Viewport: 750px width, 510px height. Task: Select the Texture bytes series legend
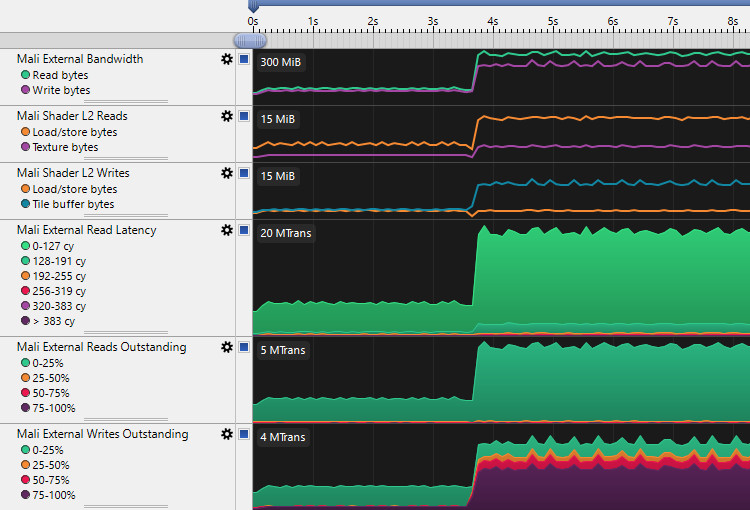pyautogui.click(x=65, y=147)
